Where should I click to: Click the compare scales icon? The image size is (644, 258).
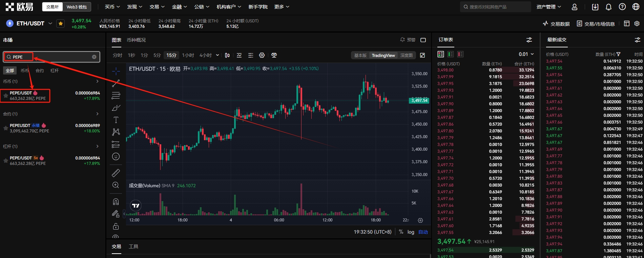click(x=274, y=55)
